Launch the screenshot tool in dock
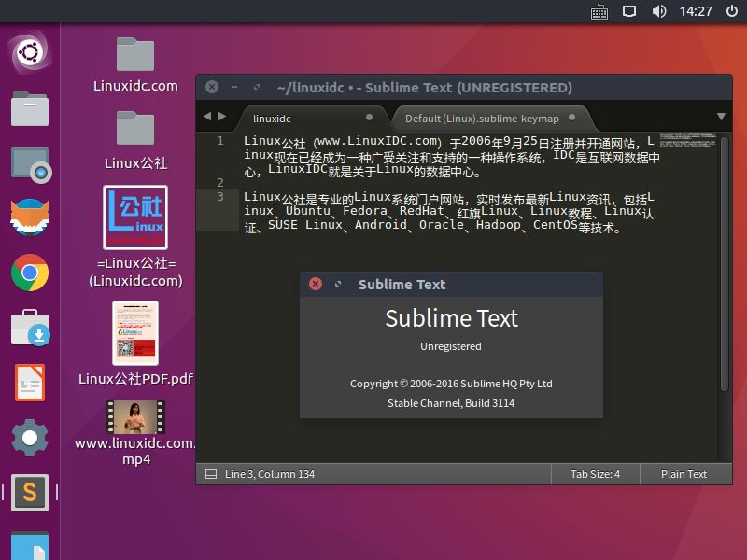 [31, 165]
